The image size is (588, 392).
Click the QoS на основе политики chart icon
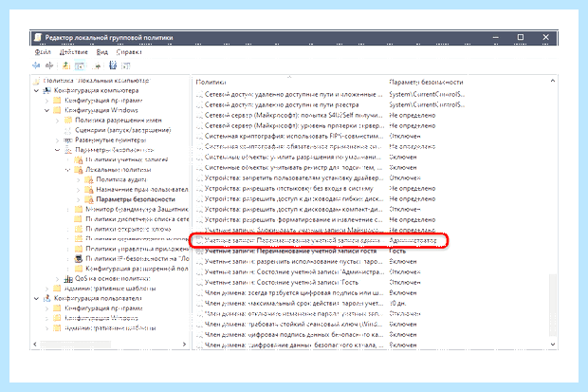click(x=68, y=279)
